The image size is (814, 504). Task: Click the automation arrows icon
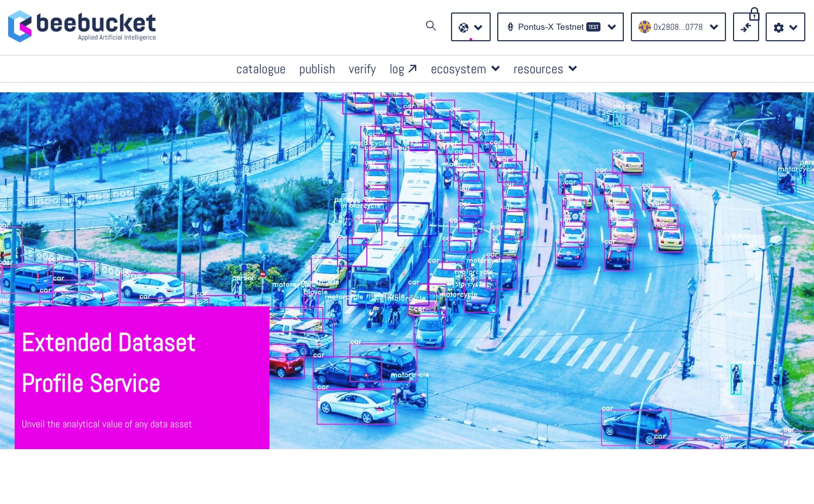(x=746, y=27)
